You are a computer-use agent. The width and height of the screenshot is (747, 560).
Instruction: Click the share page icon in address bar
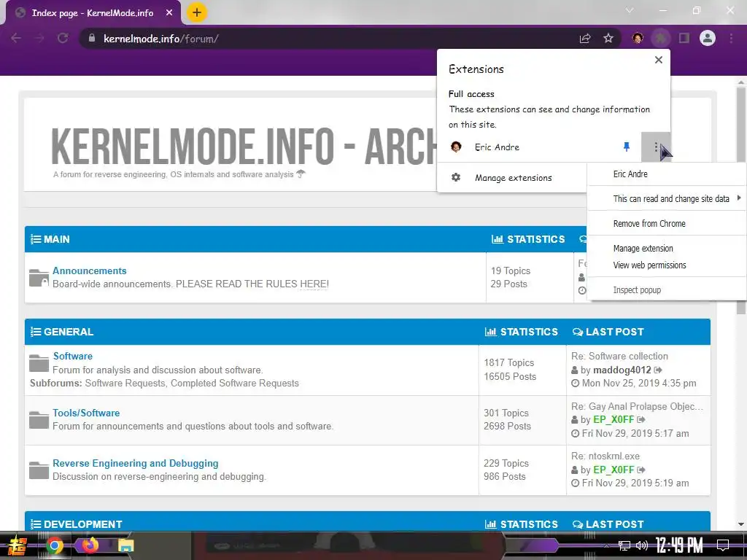585,39
